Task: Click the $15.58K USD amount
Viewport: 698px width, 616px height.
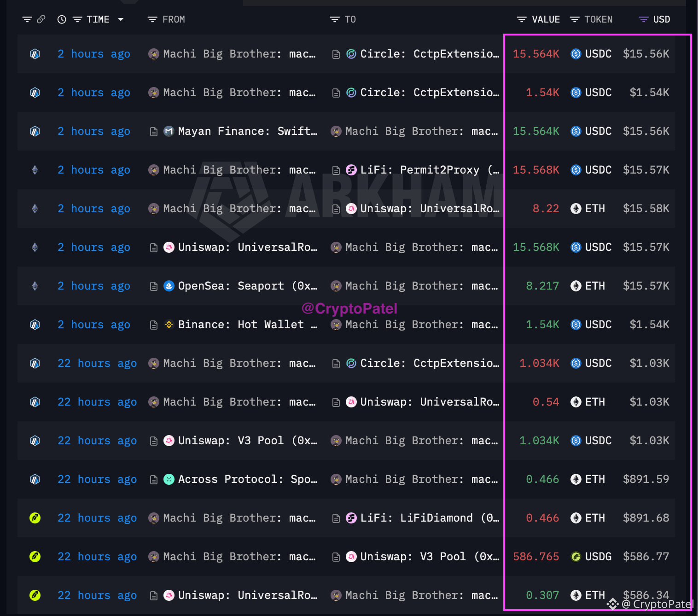Action: click(x=646, y=209)
